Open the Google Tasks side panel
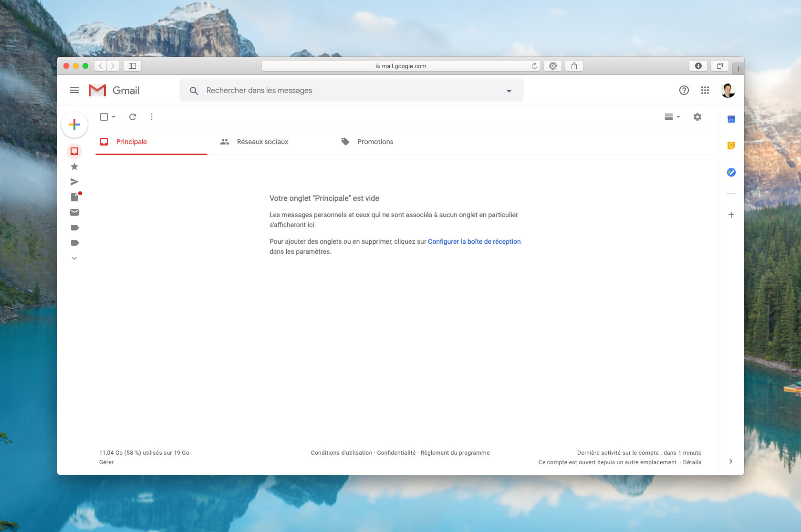The width and height of the screenshot is (801, 532). tap(731, 172)
